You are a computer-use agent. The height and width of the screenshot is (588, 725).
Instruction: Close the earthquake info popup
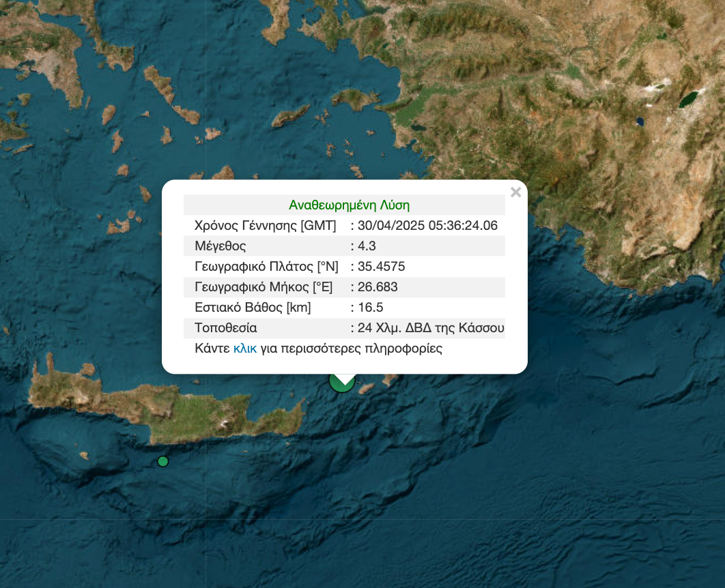click(x=515, y=192)
